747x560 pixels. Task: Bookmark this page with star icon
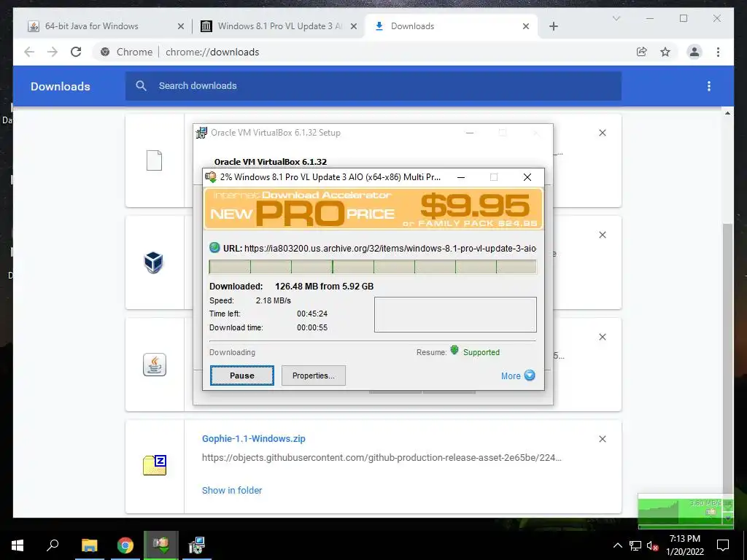coord(665,52)
